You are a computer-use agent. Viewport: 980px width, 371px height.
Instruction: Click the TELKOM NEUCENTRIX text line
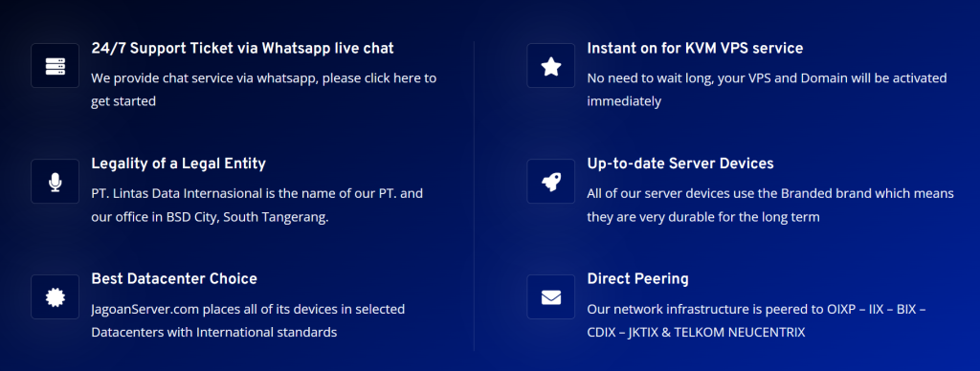point(697,333)
